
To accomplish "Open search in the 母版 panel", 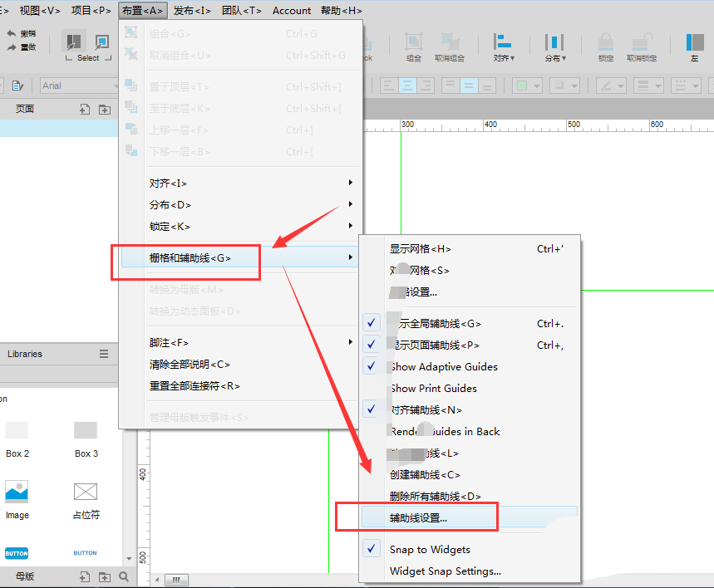I will (x=123, y=576).
